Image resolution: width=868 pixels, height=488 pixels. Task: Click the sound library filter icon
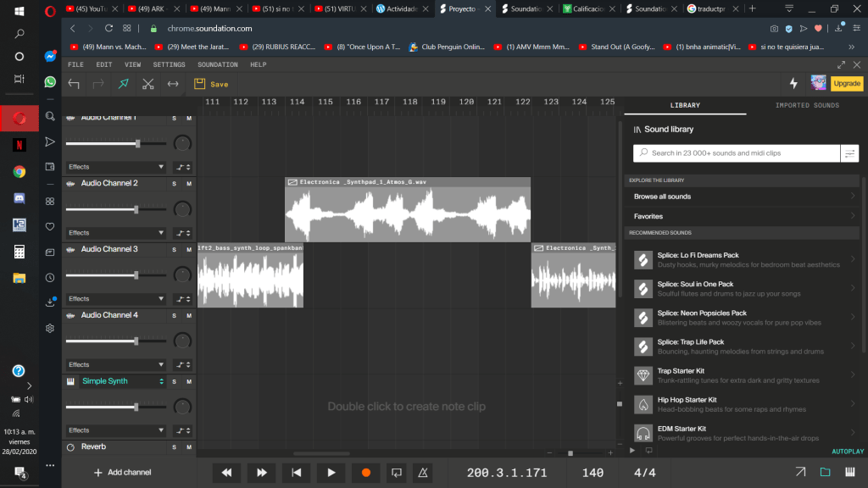849,153
